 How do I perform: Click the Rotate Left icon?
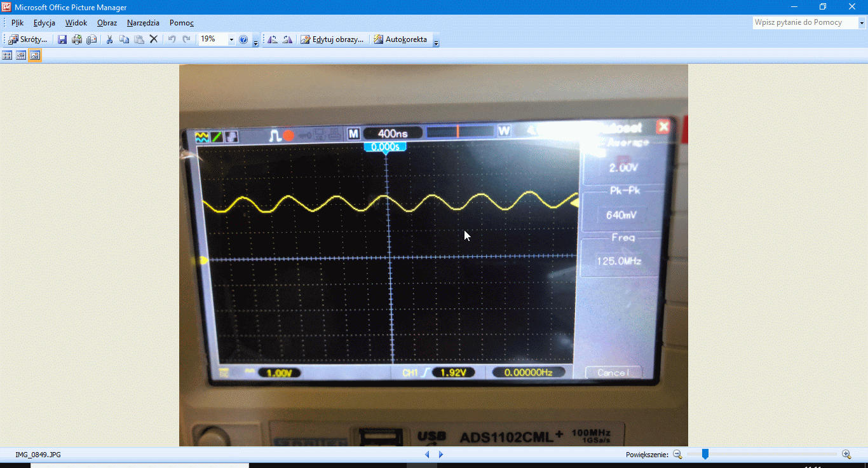click(273, 39)
